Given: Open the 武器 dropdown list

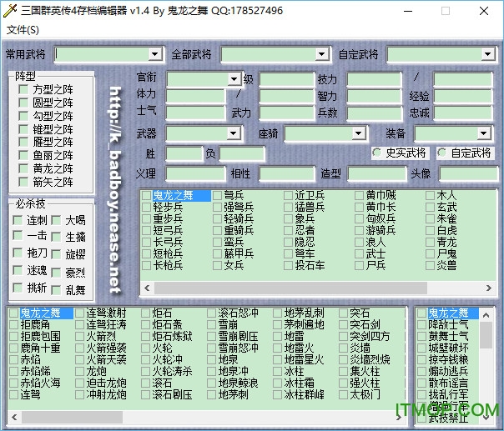Looking at the screenshot, I should pos(234,133).
